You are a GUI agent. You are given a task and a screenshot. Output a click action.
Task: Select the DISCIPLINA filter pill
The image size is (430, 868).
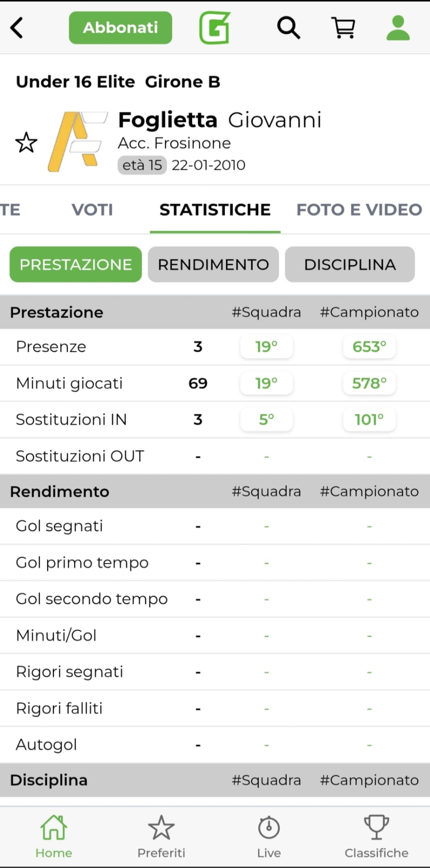click(350, 264)
